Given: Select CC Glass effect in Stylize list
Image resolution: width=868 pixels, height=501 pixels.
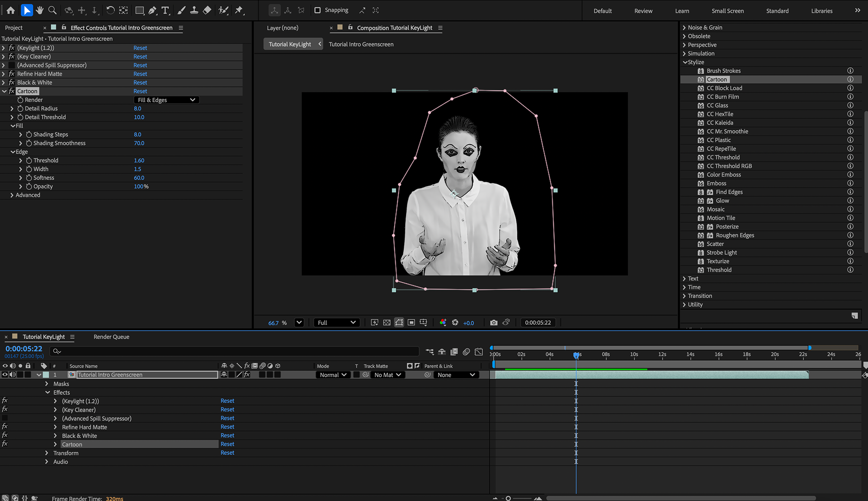Looking at the screenshot, I should coord(717,105).
